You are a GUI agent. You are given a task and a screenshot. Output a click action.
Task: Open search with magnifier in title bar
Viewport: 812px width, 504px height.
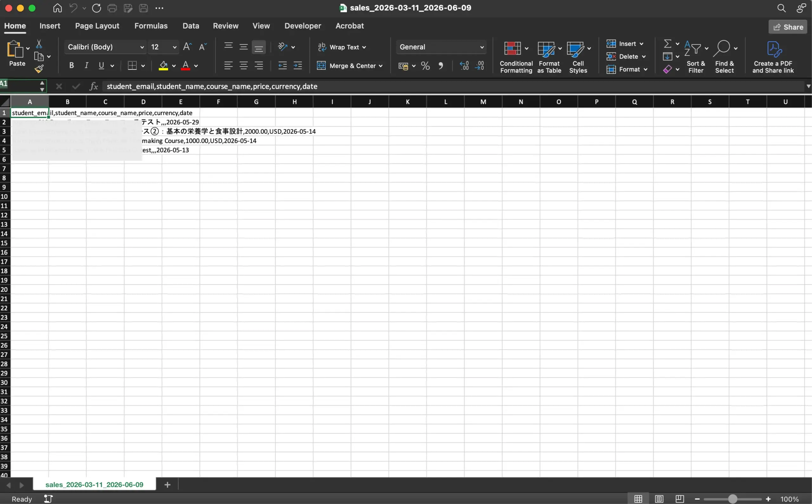tap(781, 8)
